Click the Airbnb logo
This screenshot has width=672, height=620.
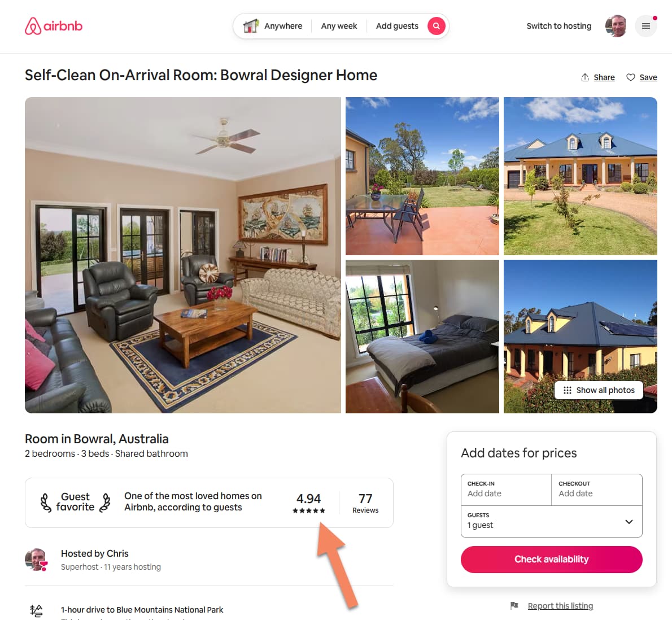(x=54, y=26)
